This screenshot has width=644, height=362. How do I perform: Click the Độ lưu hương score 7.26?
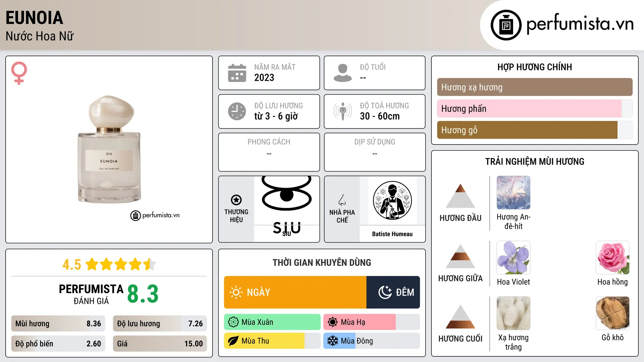[160, 324]
